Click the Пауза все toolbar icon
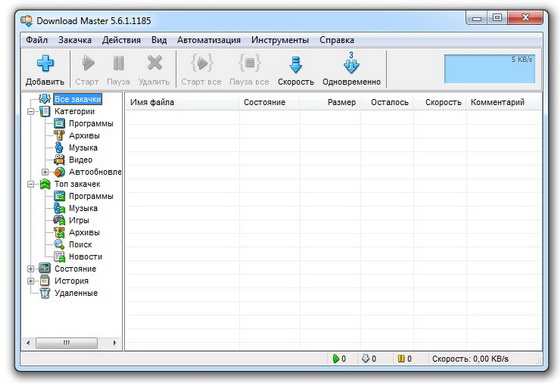This screenshot has height=383, width=560. pos(250,63)
